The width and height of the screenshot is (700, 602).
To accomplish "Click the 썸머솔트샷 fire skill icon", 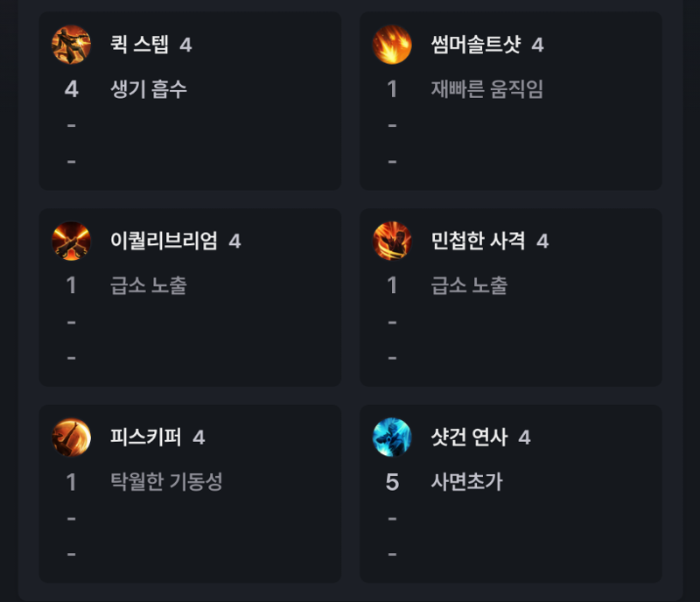I will point(392,45).
